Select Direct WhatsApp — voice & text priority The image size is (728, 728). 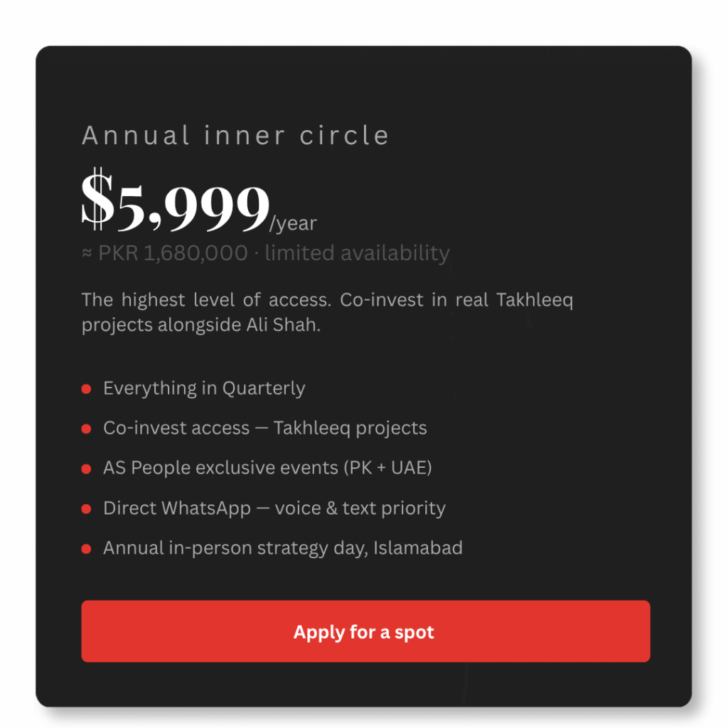point(274,508)
